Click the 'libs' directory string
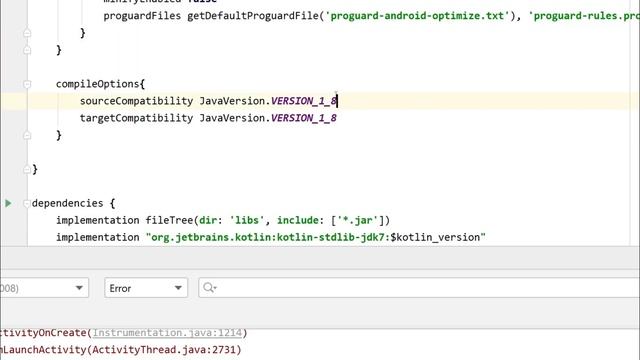This screenshot has width=640, height=360. [247, 220]
